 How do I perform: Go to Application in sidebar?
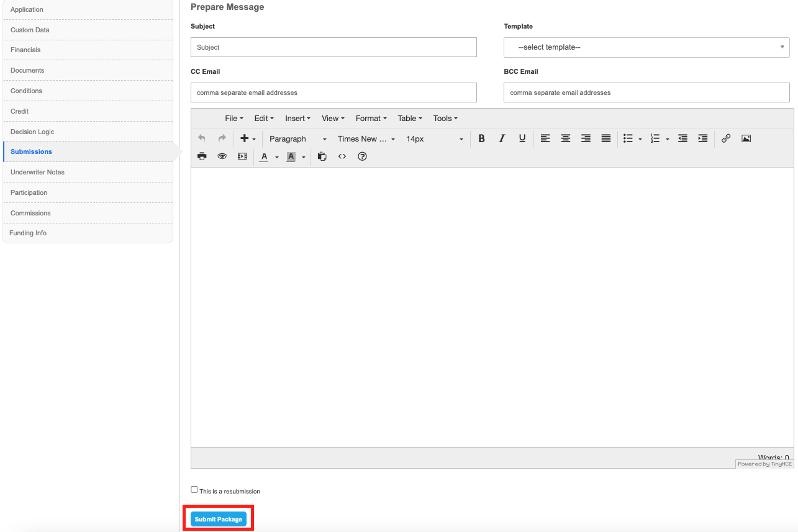coord(88,9)
